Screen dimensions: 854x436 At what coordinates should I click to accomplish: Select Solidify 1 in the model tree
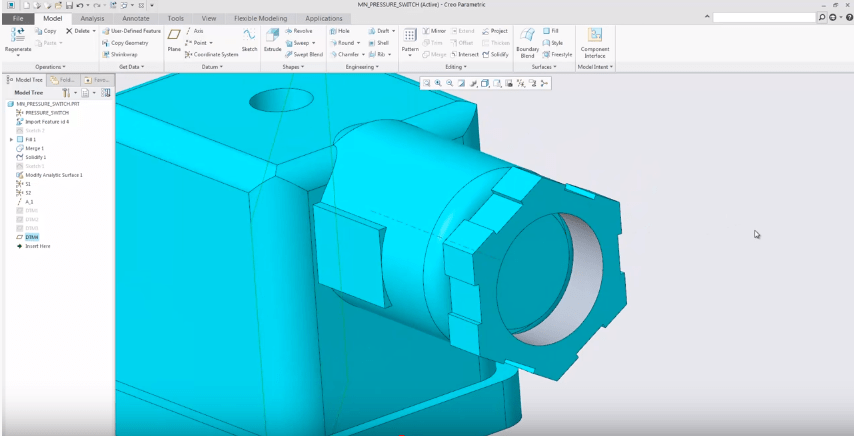pyautogui.click(x=36, y=157)
